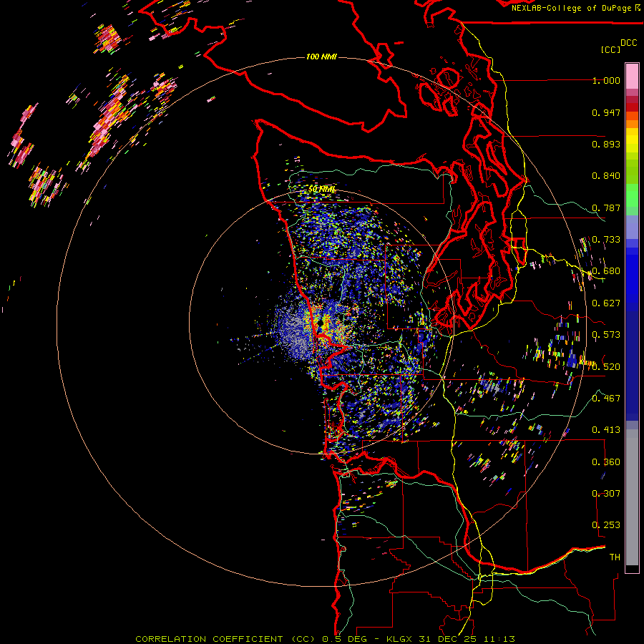The width and height of the screenshot is (644, 644).
Task: Pick the gray bottom color bar segment
Action: click(x=632, y=497)
